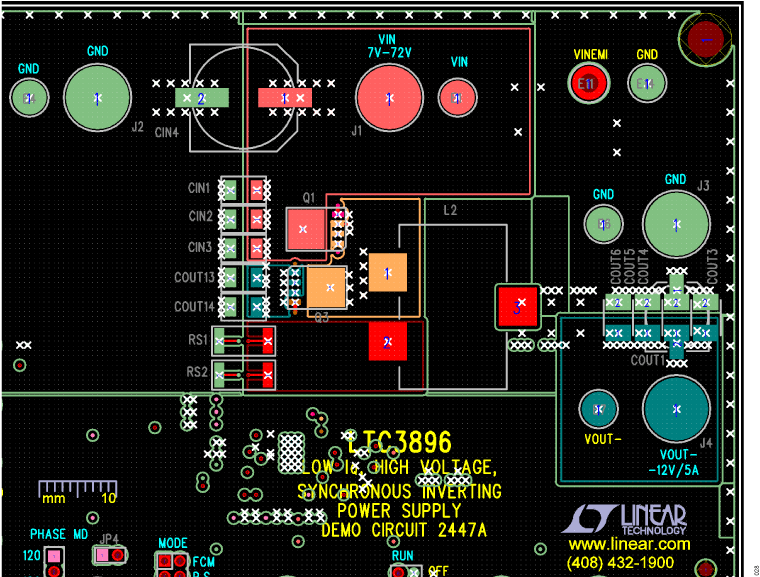Click the CIN2 designator label

200,216
